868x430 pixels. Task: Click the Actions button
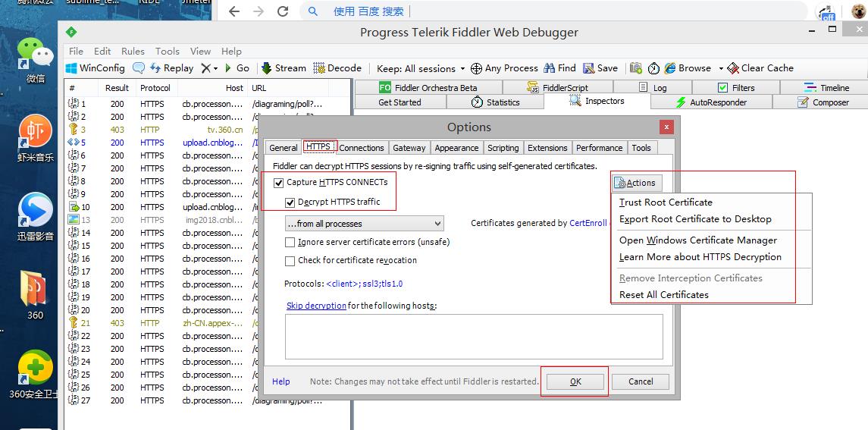tap(637, 183)
